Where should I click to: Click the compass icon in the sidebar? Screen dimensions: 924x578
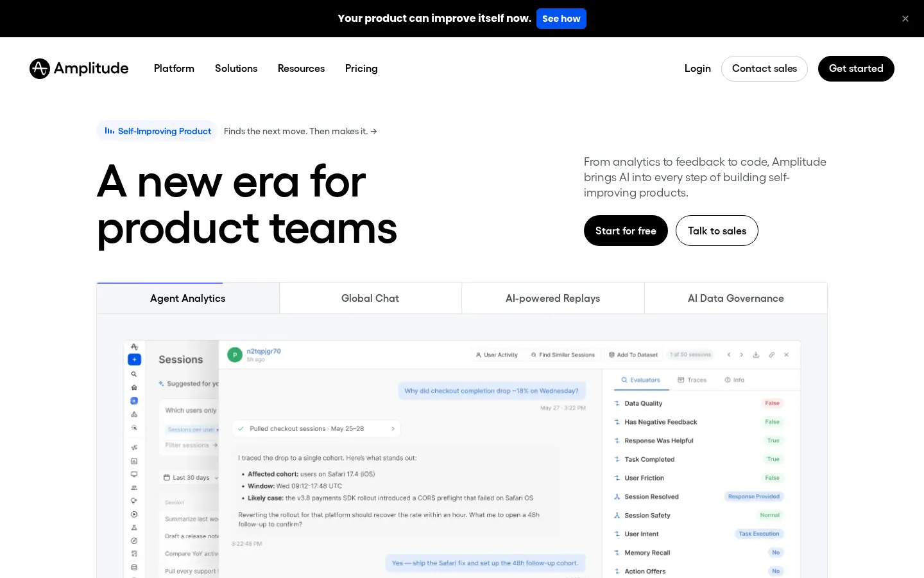[x=134, y=541]
